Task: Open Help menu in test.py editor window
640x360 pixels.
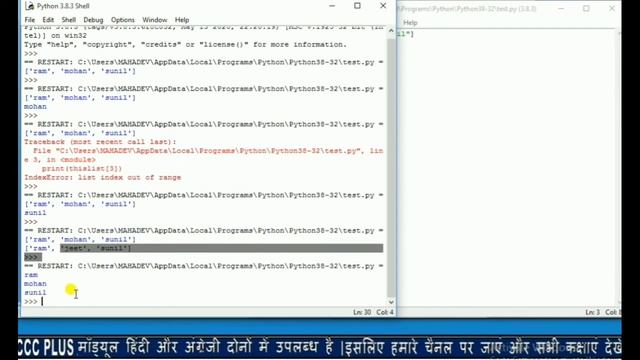Action: [410, 23]
